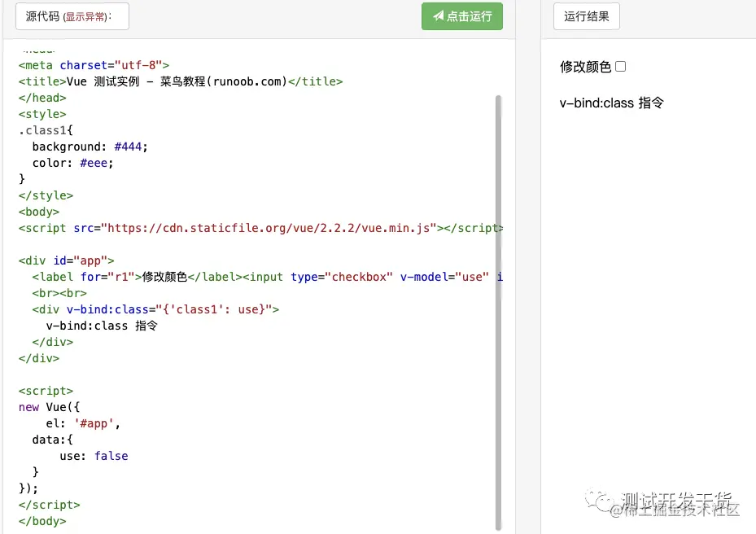Click the .class1{ selector line
The height and width of the screenshot is (534, 756).
pyautogui.click(x=46, y=130)
